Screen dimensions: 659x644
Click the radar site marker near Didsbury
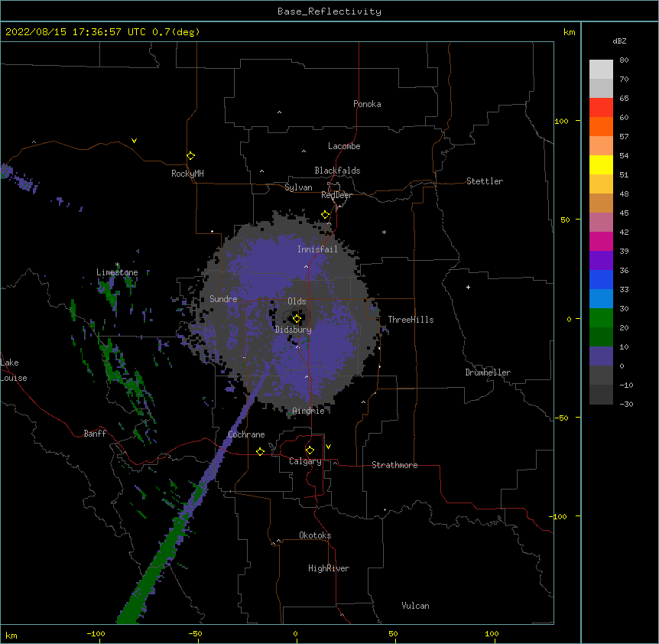(x=297, y=319)
